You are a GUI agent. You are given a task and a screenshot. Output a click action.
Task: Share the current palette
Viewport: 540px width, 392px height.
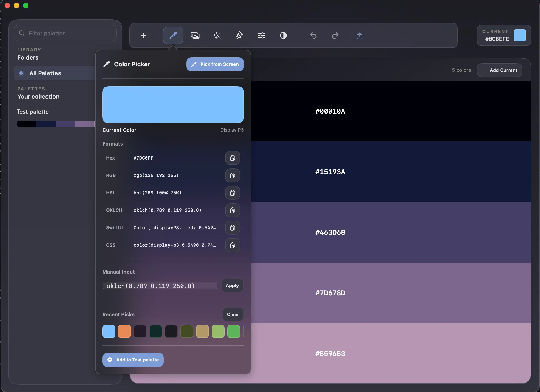pyautogui.click(x=360, y=36)
